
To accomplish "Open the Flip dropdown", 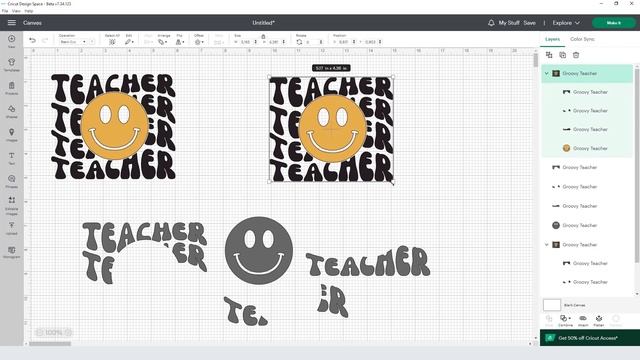I will tap(180, 40).
